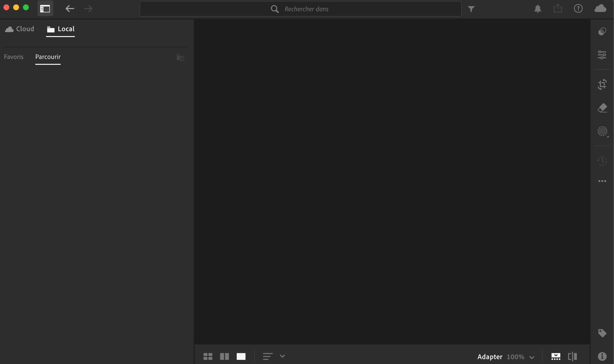
Task: Open the help question mark icon
Action: [578, 9]
